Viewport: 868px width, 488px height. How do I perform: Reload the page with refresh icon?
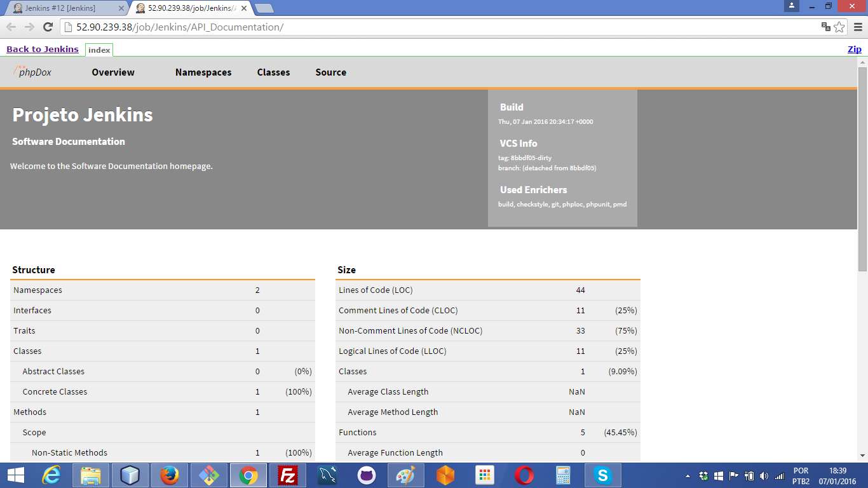coord(48,27)
